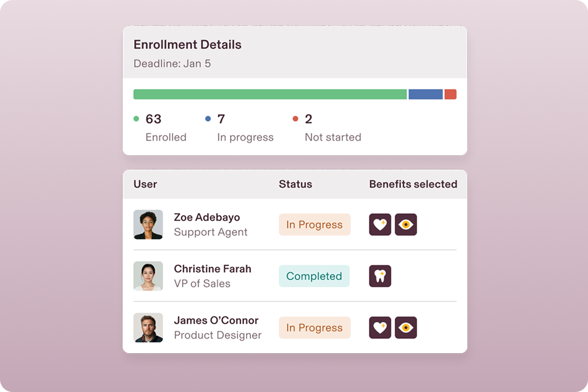
Task: Click the blue In progress legend dot
Action: [x=209, y=119]
